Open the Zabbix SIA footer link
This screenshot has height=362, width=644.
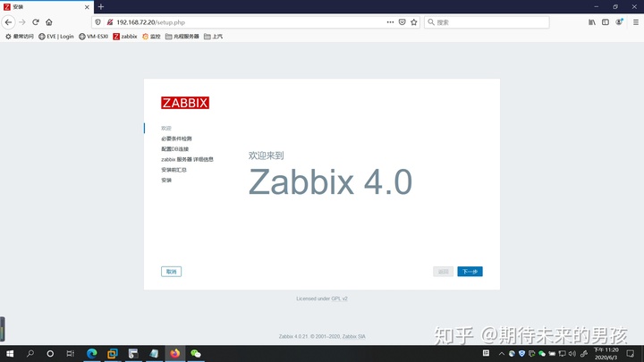pos(353,337)
